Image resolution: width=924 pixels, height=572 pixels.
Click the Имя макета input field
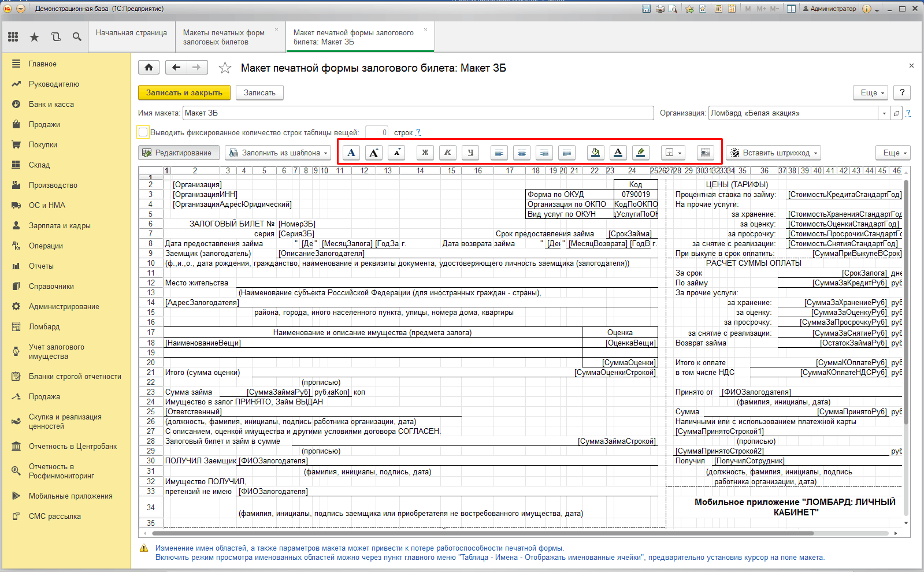click(418, 113)
